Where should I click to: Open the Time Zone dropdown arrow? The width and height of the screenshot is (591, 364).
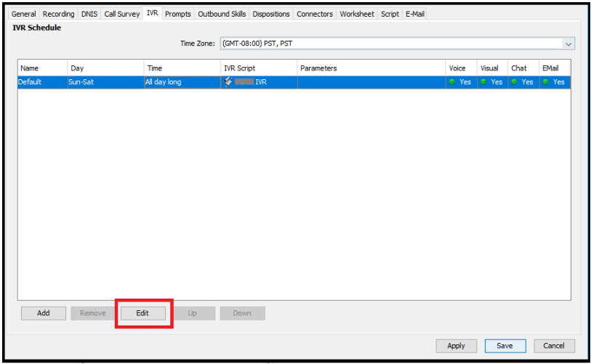tap(568, 44)
